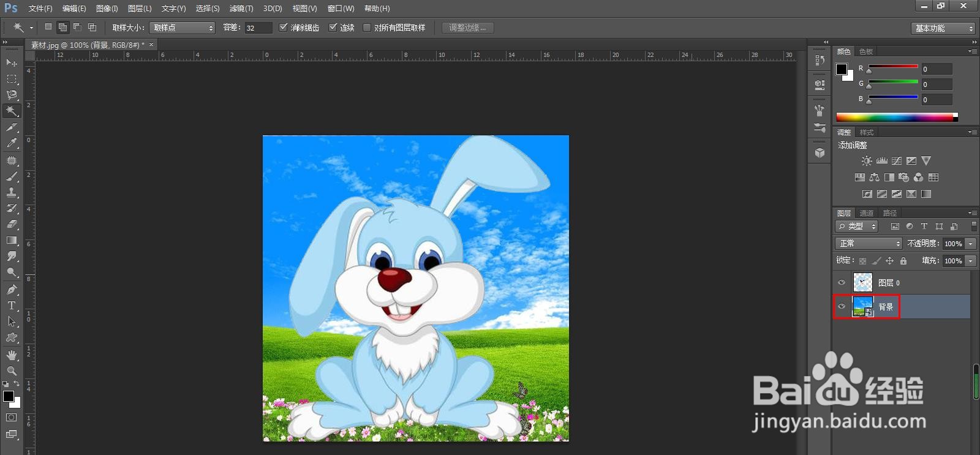Image resolution: width=980 pixels, height=455 pixels.
Task: Select the Clone Stamp tool
Action: click(12, 192)
